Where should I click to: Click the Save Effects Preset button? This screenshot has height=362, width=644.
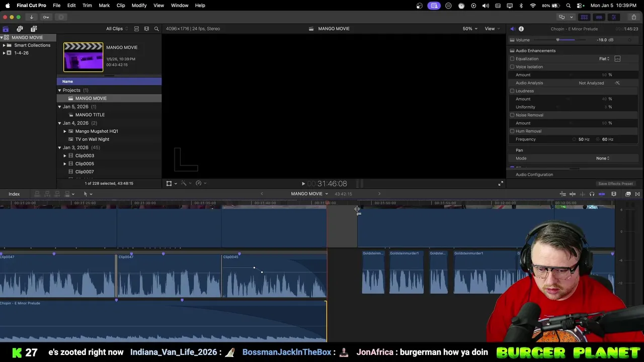pos(615,184)
